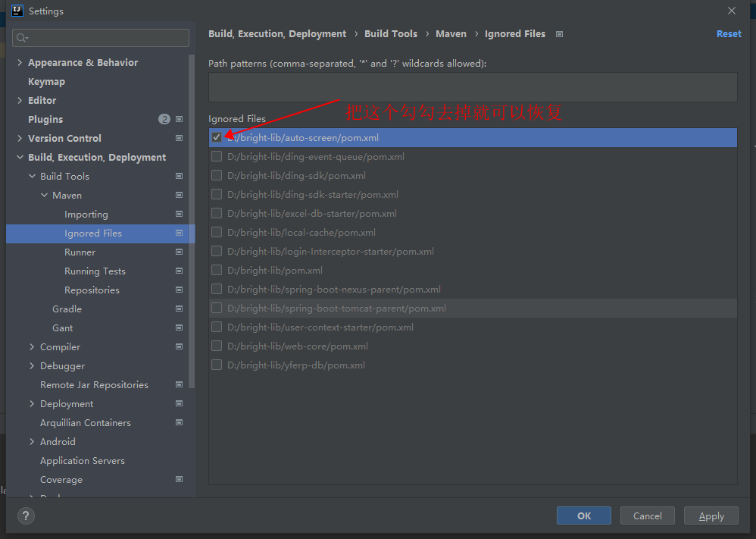Click the project-level icon beside Deployment
This screenshot has height=539, width=756.
pos(179,403)
